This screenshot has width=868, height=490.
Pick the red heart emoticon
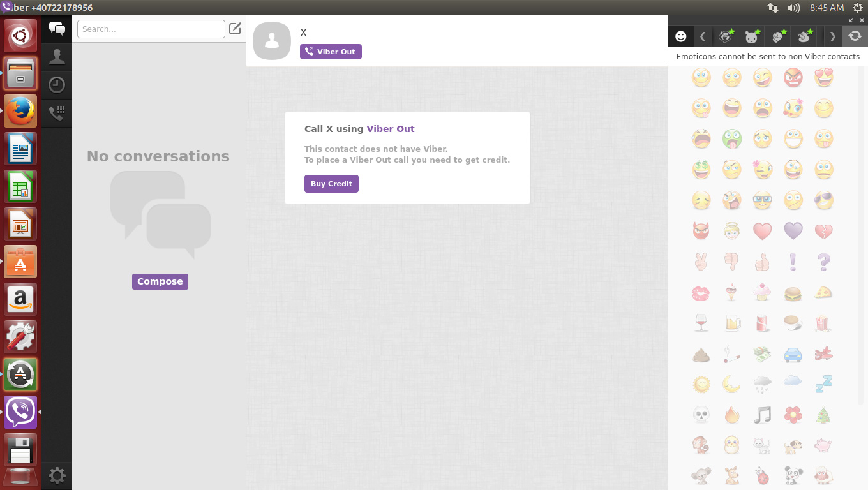(x=763, y=231)
